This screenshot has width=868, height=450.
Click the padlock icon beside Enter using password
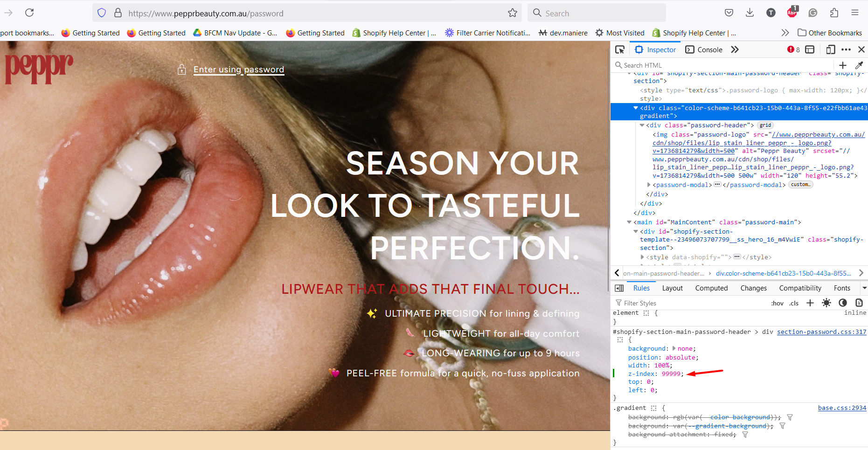(182, 69)
